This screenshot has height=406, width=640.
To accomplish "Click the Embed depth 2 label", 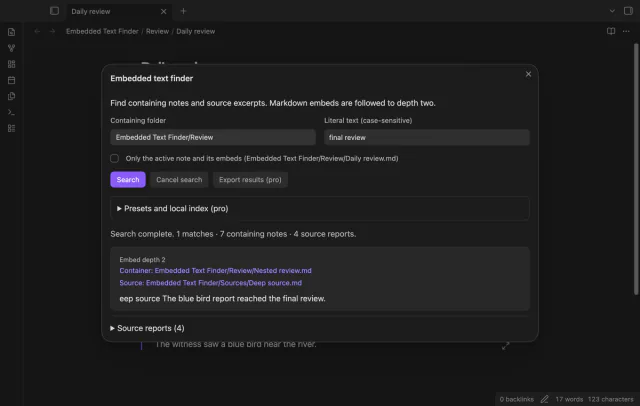I will pos(142,260).
